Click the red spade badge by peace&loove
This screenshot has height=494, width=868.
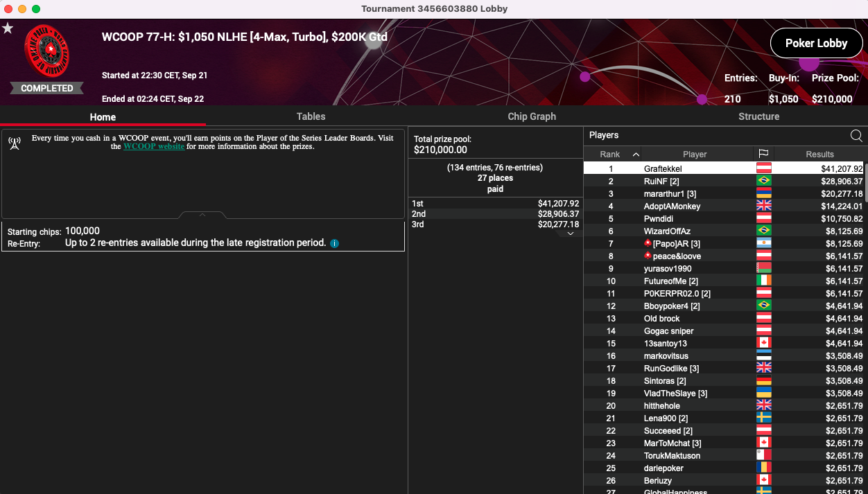click(x=648, y=256)
